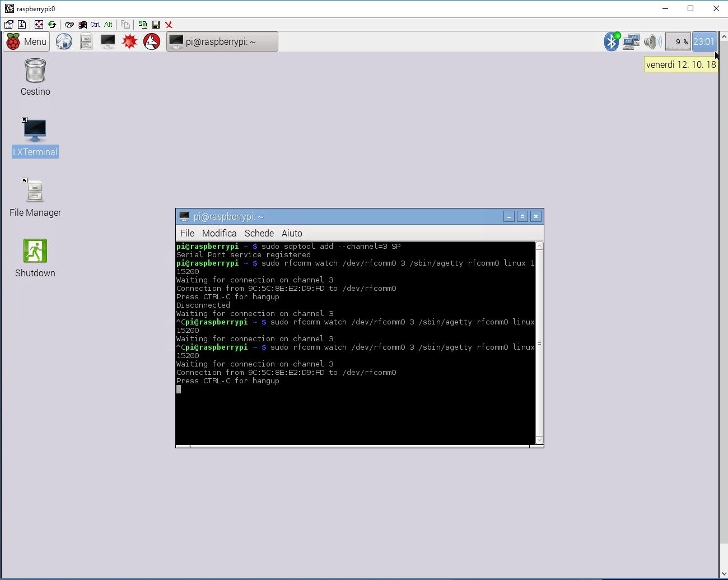Click the 23:01 clock in the panel
The width and height of the screenshot is (728, 580).
[704, 41]
